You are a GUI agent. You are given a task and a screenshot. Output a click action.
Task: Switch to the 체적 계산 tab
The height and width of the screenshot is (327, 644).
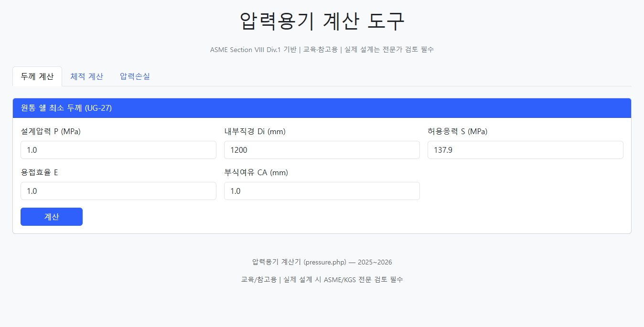[86, 76]
